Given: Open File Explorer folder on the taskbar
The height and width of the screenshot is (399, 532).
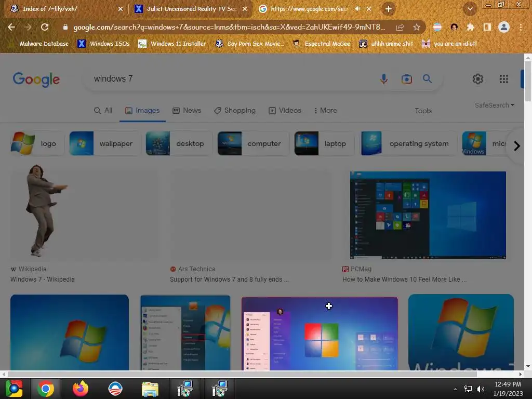Looking at the screenshot, I should pyautogui.click(x=150, y=389).
